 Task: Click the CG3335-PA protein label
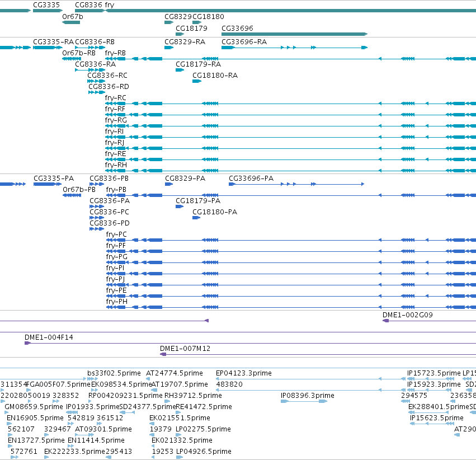(54, 178)
